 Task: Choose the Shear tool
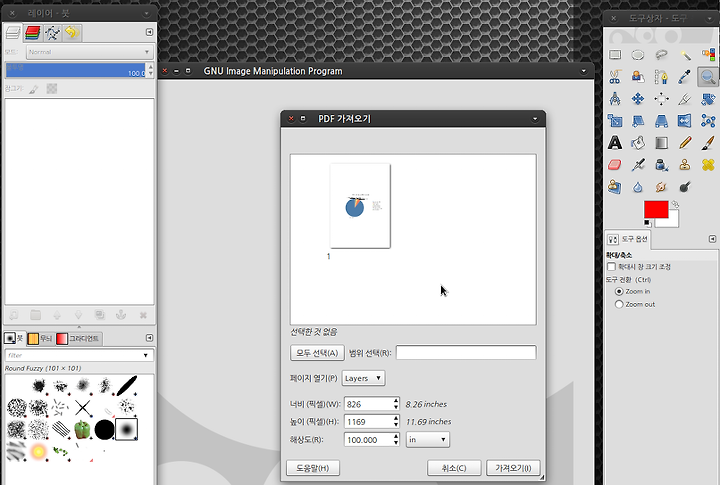tap(638, 121)
